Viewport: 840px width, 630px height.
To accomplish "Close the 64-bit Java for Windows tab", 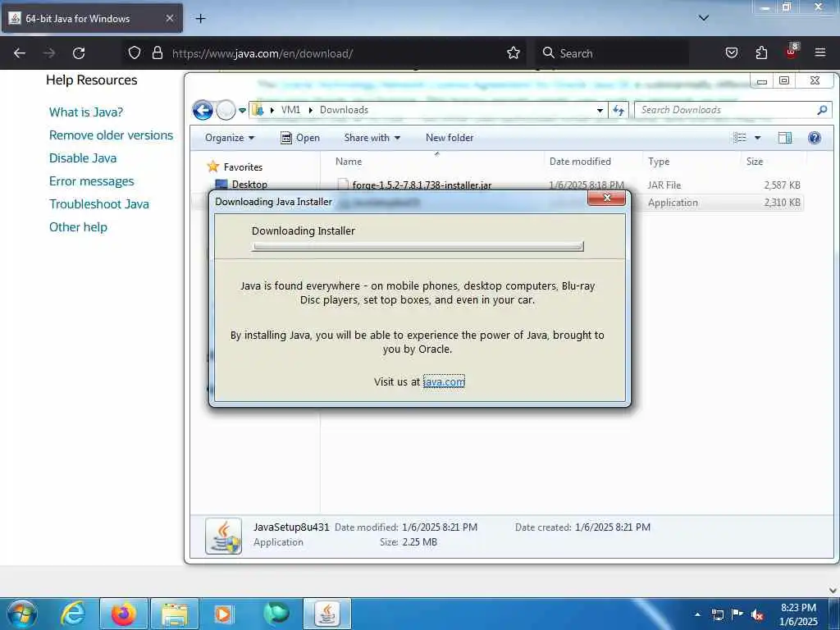I will click(169, 18).
